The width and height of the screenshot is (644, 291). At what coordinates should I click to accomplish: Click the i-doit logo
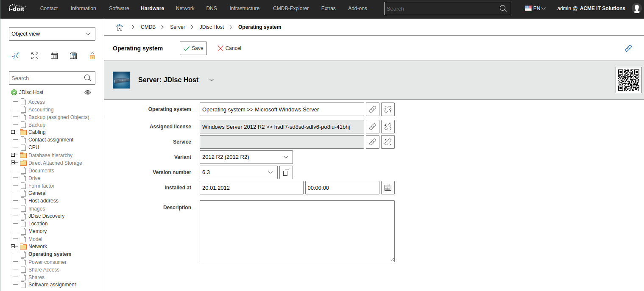(x=17, y=8)
